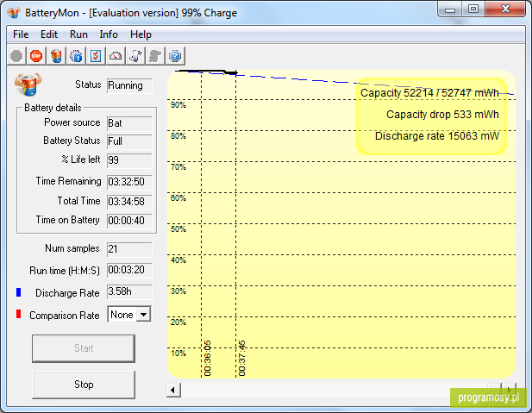Click the 10% graph axis label
Viewport: 532px width, 413px height.
[x=178, y=354]
